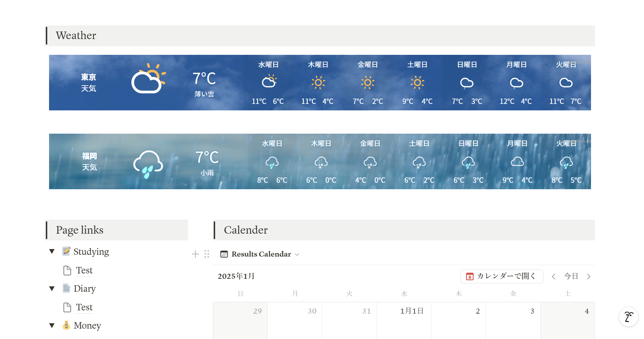Viewport: 644px width, 339px height.
Task: Click Tokyo's 金曜日 sunny forecast icon
Action: [368, 82]
